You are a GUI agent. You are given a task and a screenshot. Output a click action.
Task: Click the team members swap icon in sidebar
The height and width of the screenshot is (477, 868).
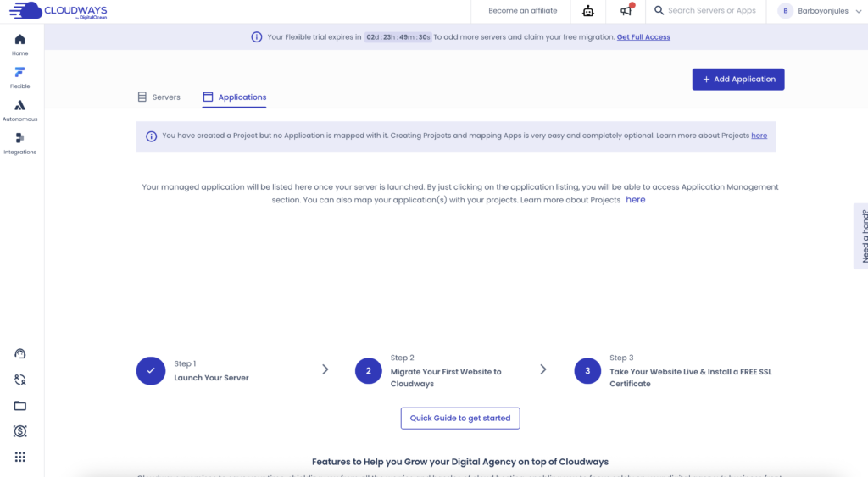(20, 380)
